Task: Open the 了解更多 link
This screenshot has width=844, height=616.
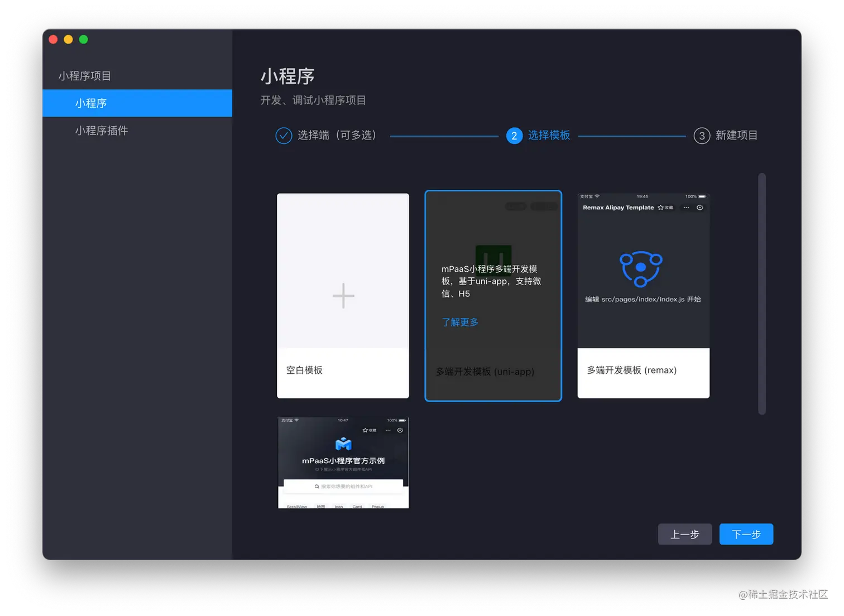Action: (x=460, y=323)
